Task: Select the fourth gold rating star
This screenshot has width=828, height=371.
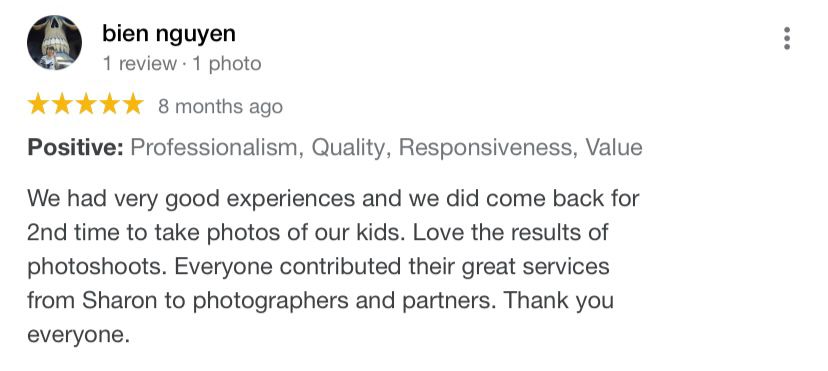Action: 109,104
